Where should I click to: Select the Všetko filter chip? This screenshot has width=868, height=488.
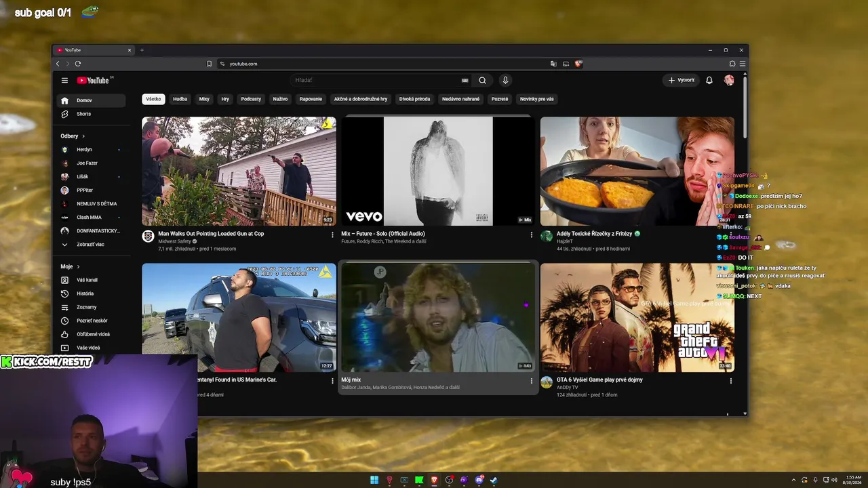[154, 99]
